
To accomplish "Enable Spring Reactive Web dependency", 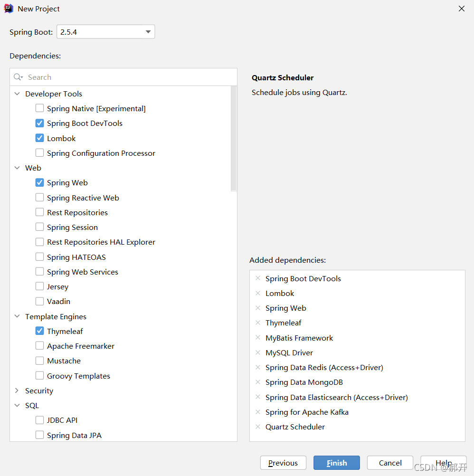I will click(x=39, y=197).
